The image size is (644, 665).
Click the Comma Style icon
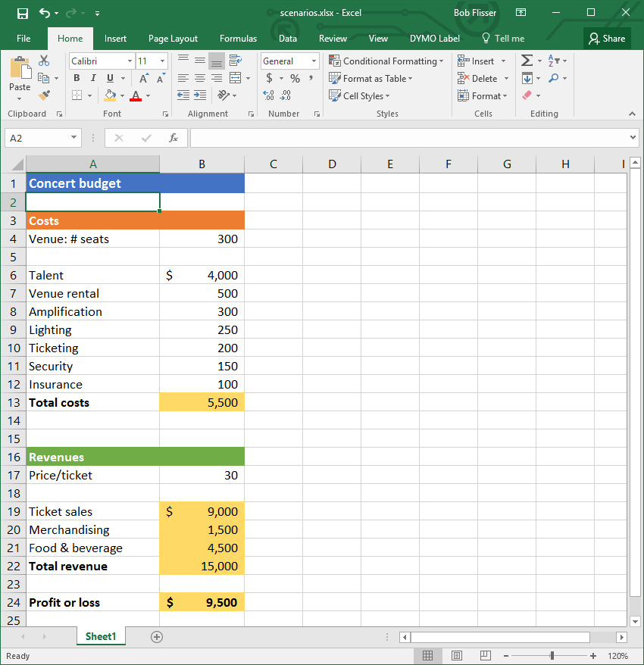click(311, 79)
